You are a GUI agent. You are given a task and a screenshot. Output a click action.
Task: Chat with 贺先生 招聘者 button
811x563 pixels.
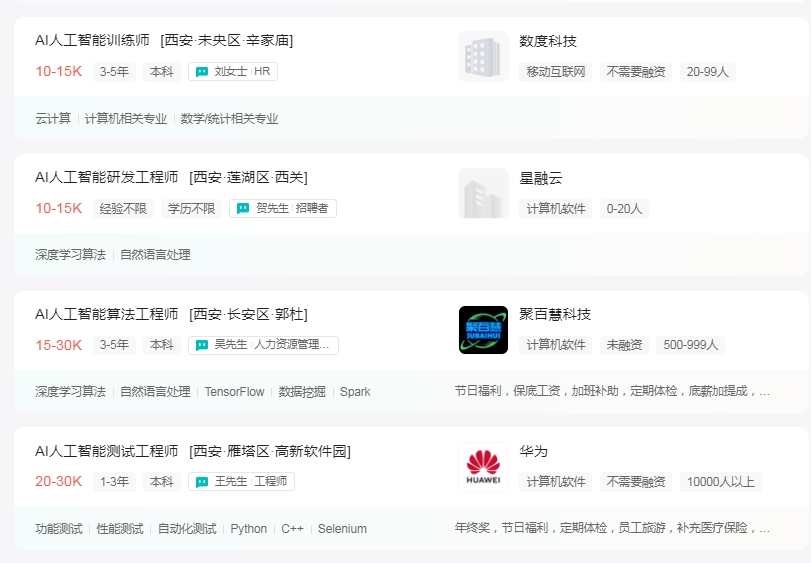click(283, 208)
